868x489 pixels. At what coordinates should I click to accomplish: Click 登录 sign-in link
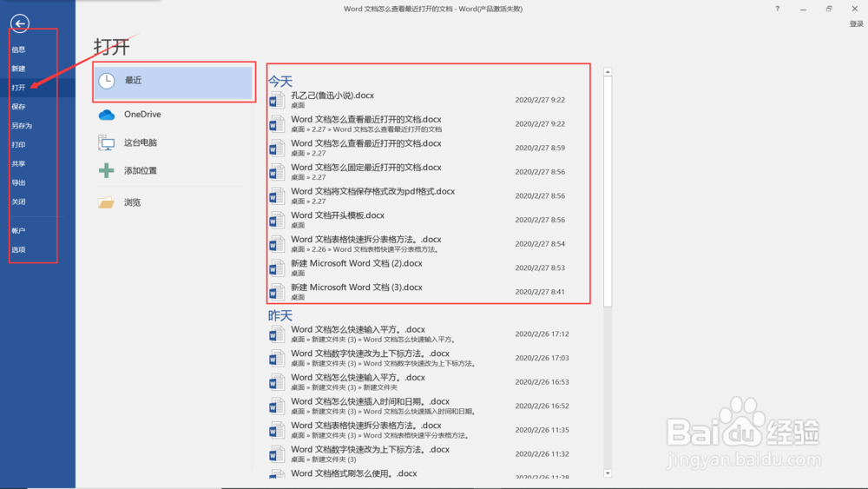(857, 23)
